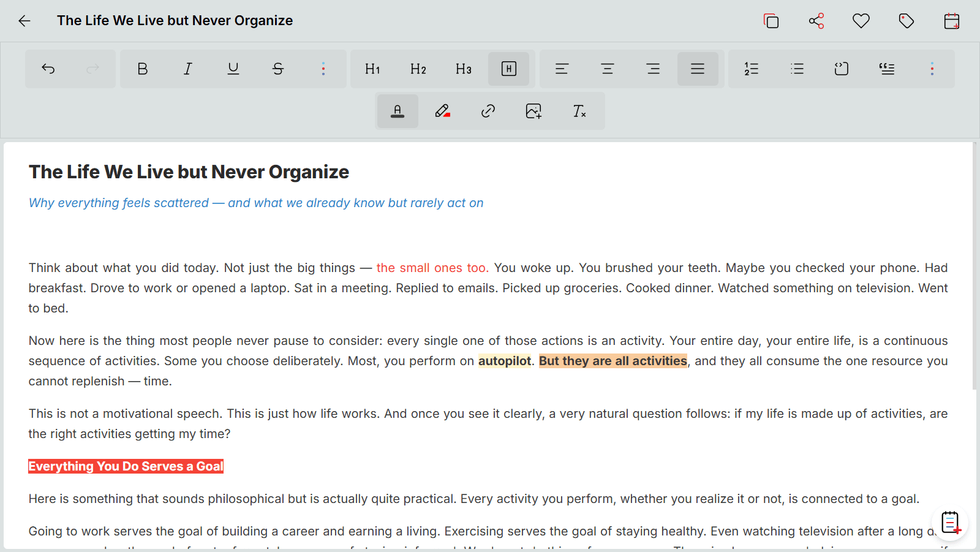Open more text style options menu
The height and width of the screenshot is (552, 980).
pyautogui.click(x=323, y=69)
